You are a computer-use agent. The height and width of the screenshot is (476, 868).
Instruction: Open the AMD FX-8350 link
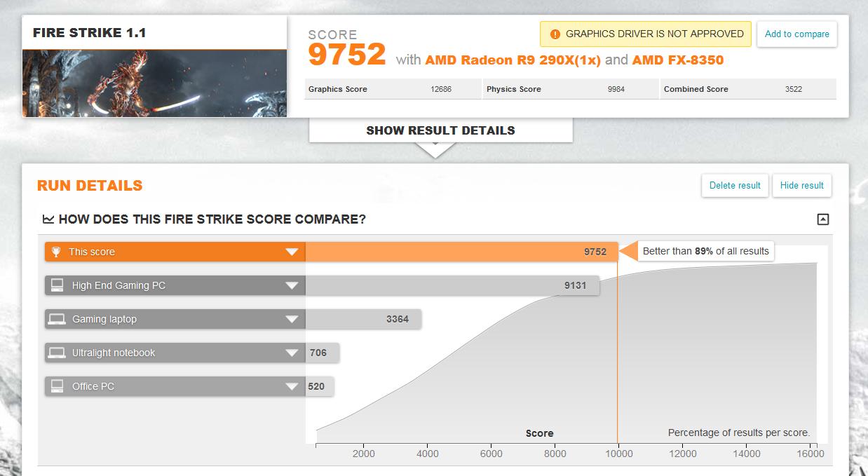678,60
